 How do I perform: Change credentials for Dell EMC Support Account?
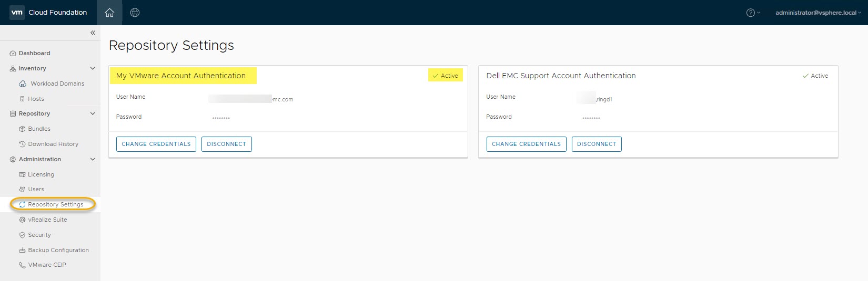point(526,144)
